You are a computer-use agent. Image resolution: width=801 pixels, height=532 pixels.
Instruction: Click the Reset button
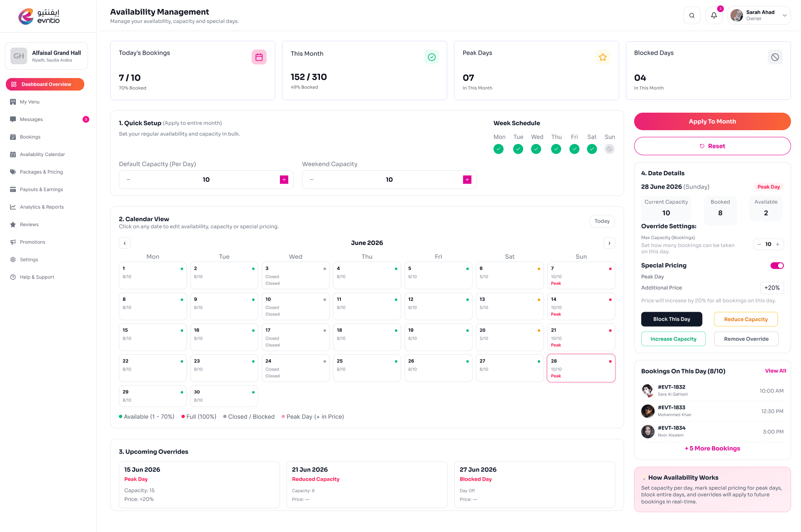(712, 146)
